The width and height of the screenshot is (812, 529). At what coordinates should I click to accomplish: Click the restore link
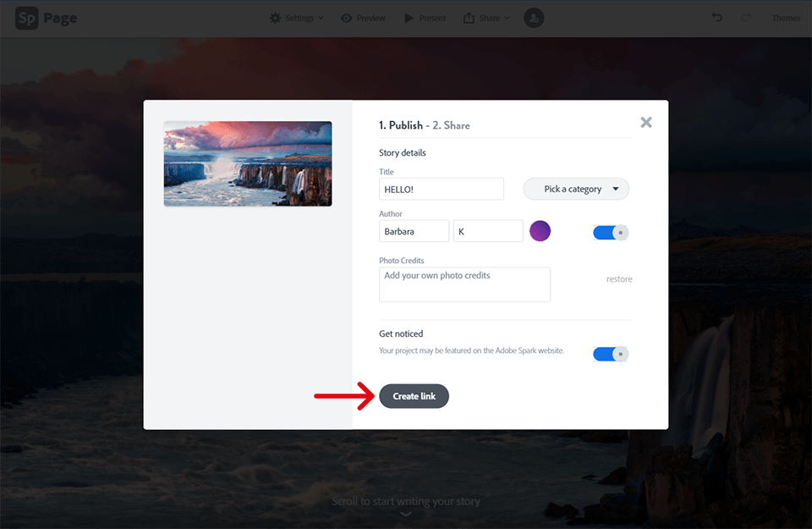[619, 279]
